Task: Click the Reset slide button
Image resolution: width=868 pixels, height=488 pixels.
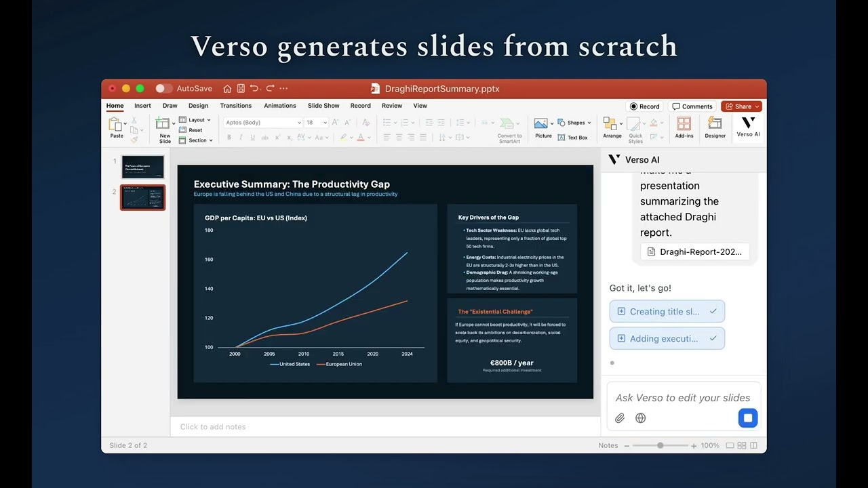Action: [191, 130]
